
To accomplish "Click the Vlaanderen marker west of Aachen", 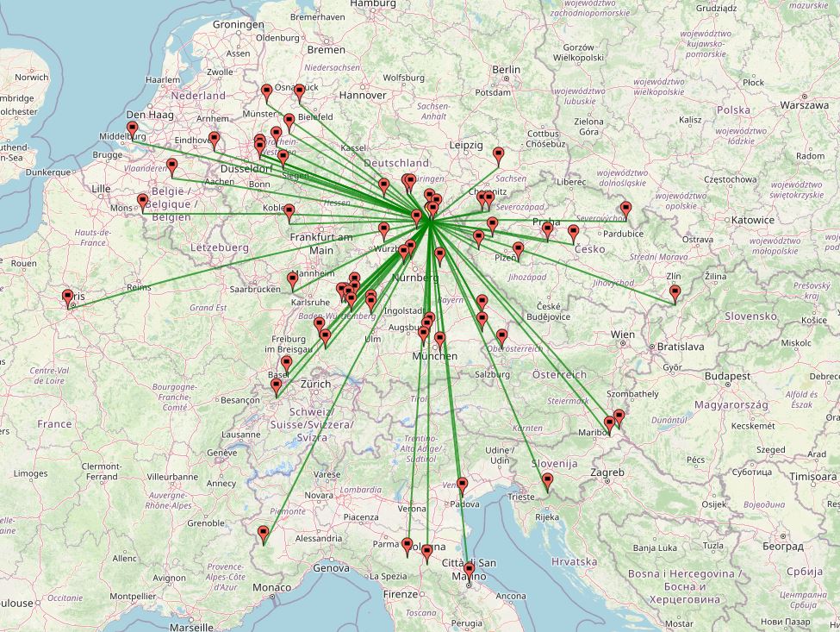I will click(x=171, y=166).
